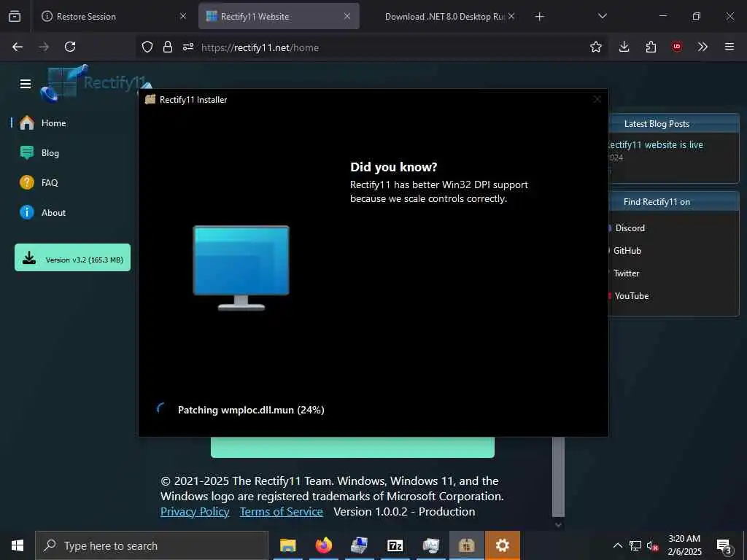This screenshot has width=747, height=560.
Task: Open the Privacy Policy link
Action: tap(195, 511)
